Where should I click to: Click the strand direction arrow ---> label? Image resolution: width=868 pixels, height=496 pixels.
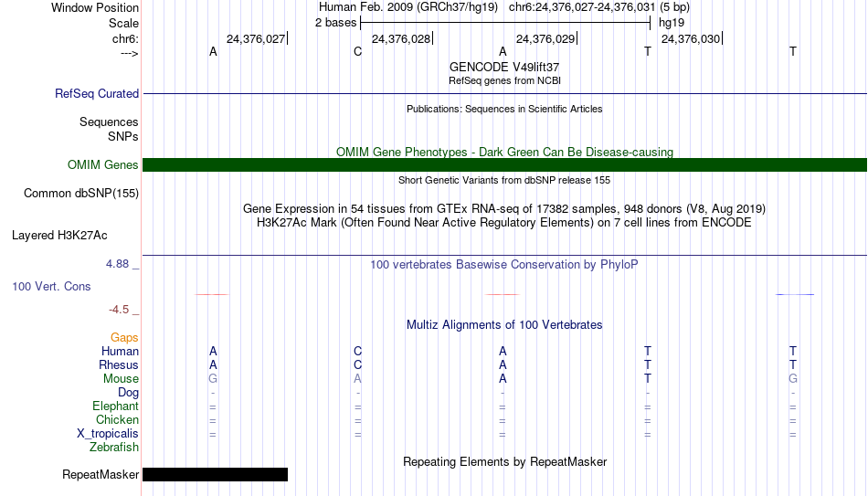pos(130,53)
